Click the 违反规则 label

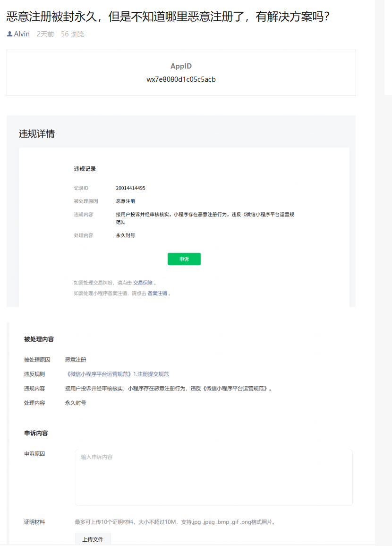pos(34,374)
